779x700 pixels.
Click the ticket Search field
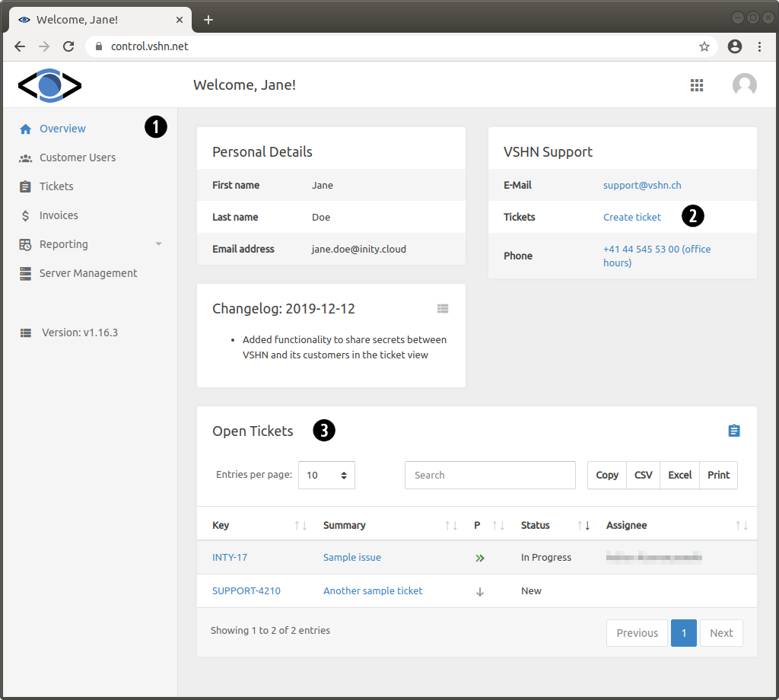[490, 475]
